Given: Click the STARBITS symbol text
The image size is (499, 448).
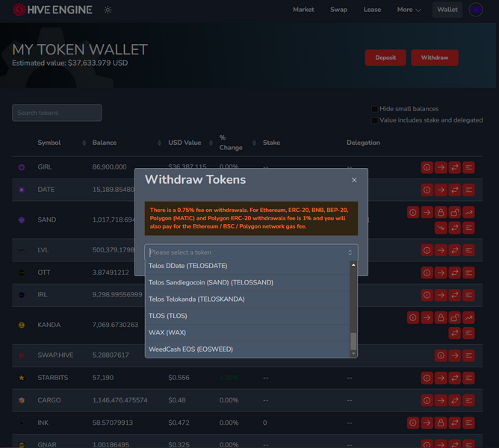Looking at the screenshot, I should click(53, 378).
